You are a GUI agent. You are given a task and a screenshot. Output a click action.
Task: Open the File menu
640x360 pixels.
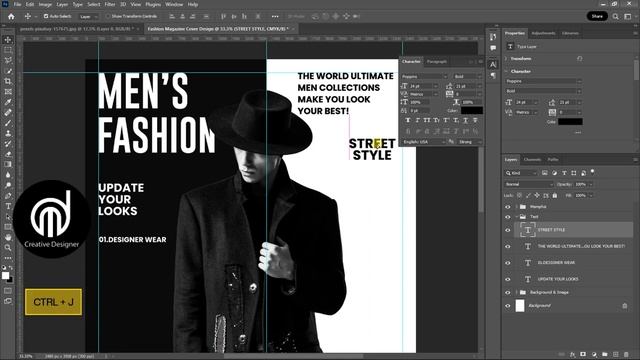(x=17, y=4)
